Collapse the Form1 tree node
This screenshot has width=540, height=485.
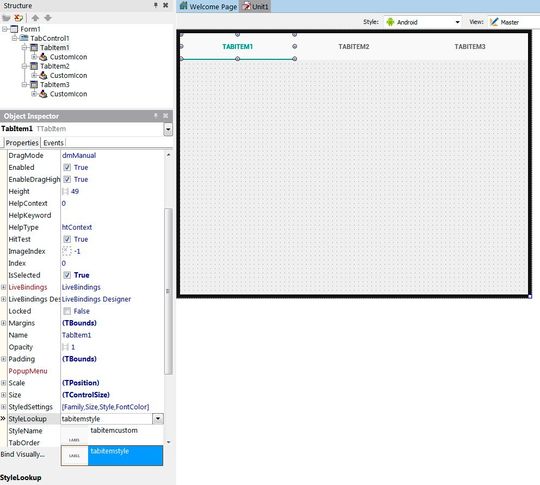[5, 29]
